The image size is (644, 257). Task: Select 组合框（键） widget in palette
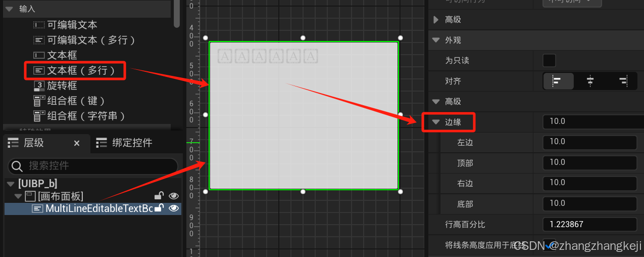[x=76, y=101]
